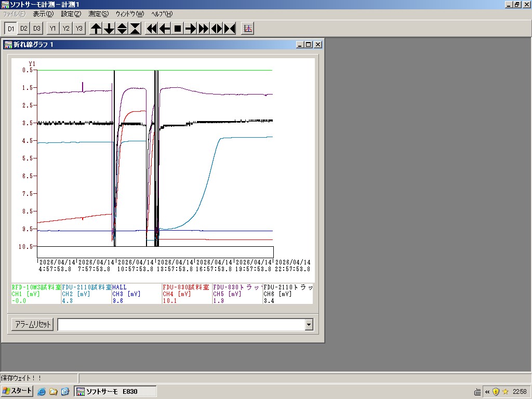
Task: Open the 測定(S) menu
Action: (x=99, y=14)
